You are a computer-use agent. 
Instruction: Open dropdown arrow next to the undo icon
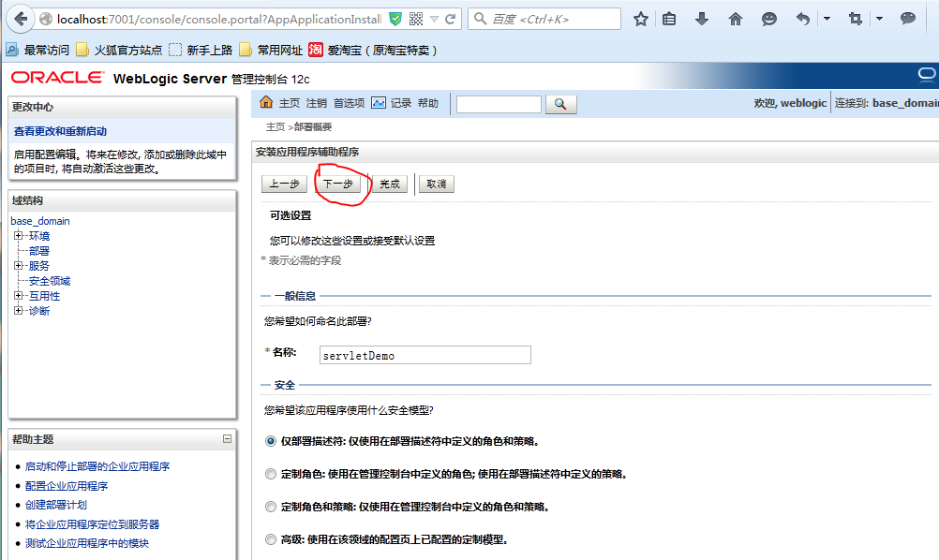(827, 19)
